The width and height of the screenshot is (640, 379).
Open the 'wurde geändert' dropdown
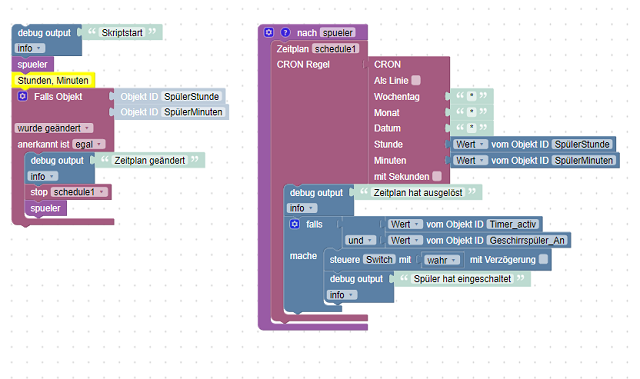(x=54, y=128)
